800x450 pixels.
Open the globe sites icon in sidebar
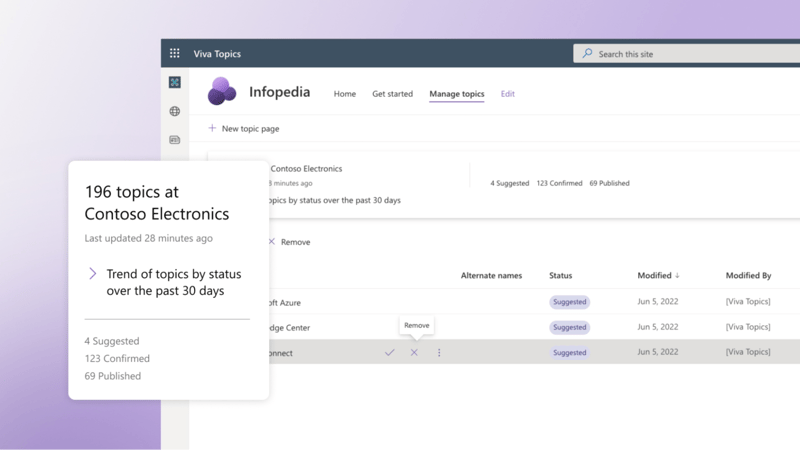tap(174, 111)
